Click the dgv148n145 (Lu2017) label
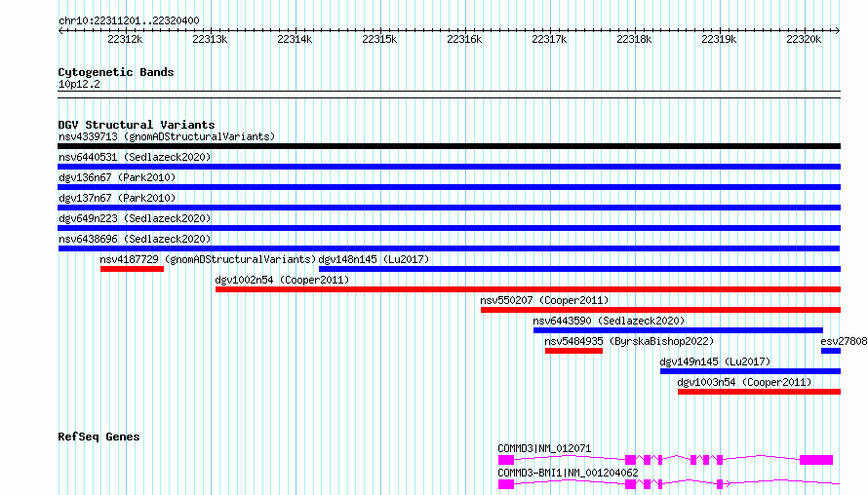The height and width of the screenshot is (495, 868). pos(374,259)
